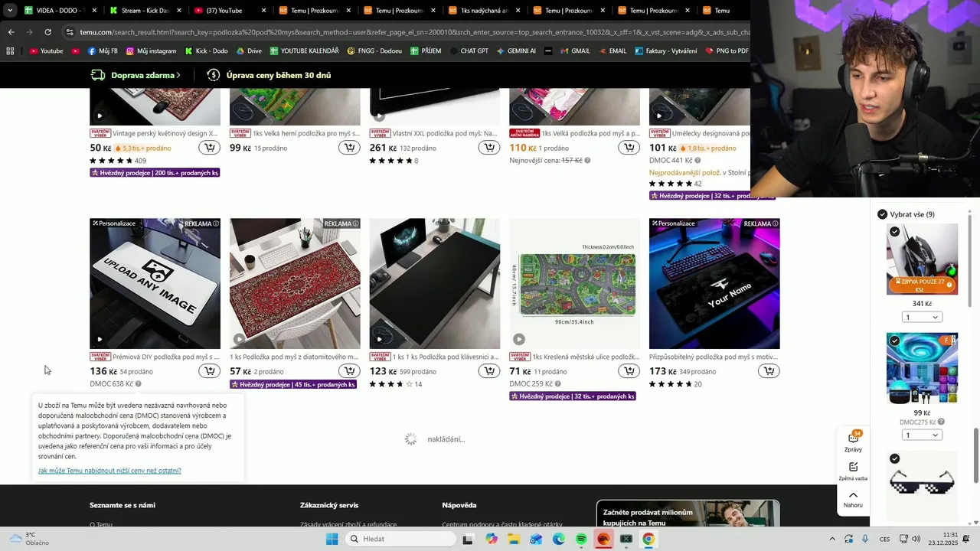Expand Doprava zdarma chevron
The image size is (980, 551).
point(178,75)
